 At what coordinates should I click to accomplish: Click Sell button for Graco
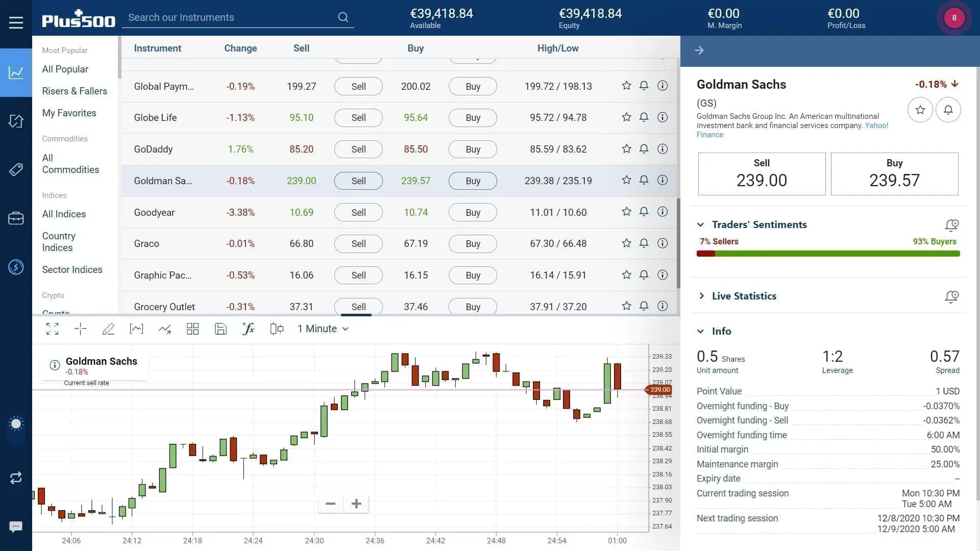click(358, 244)
